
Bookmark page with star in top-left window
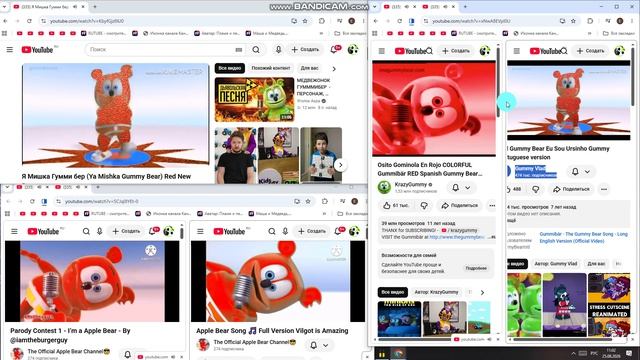click(305, 21)
